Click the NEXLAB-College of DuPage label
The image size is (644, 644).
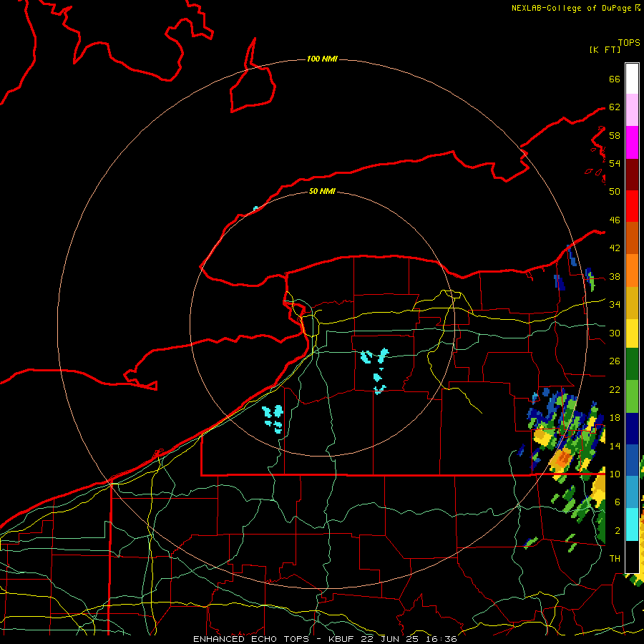coord(571,8)
